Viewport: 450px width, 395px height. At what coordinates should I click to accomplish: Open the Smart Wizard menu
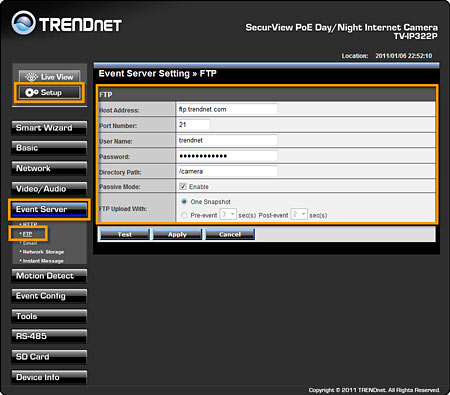click(x=49, y=128)
